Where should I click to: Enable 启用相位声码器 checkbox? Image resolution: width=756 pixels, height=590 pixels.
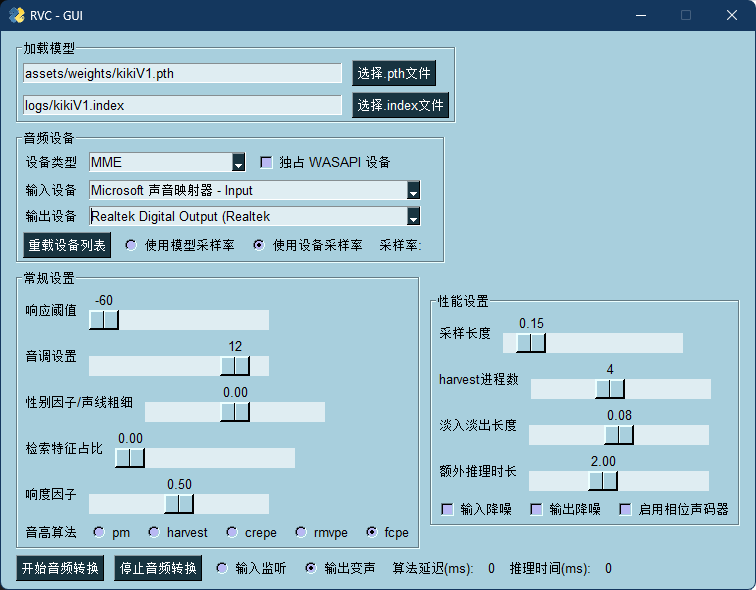click(x=625, y=510)
